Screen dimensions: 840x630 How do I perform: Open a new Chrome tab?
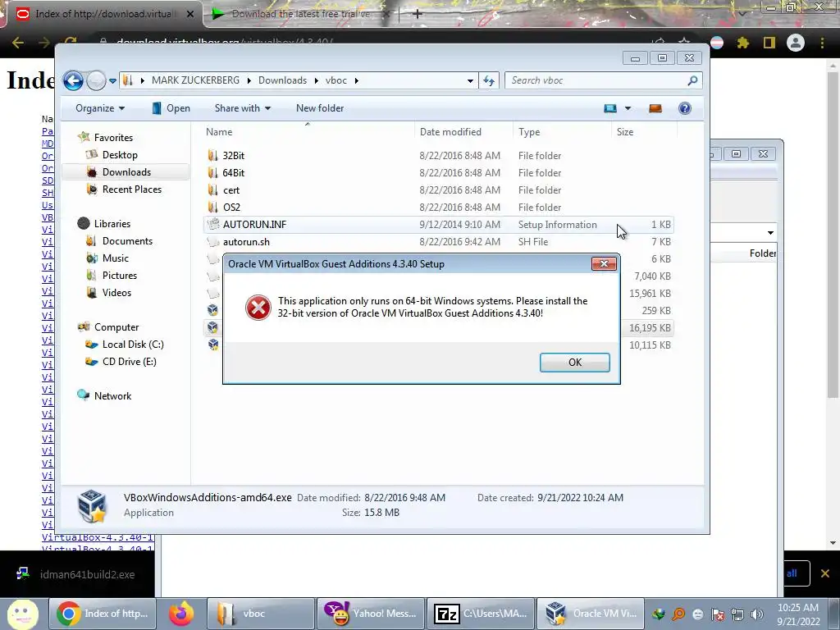(418, 14)
